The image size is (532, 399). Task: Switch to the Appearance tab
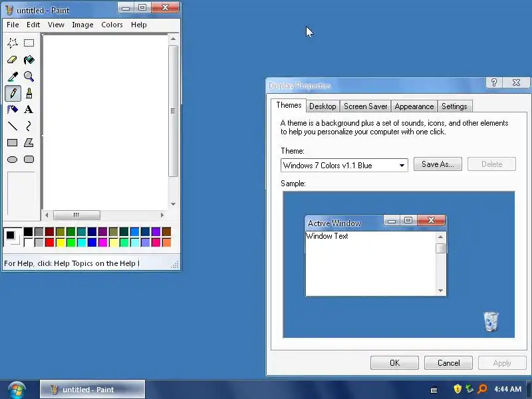[x=414, y=106]
